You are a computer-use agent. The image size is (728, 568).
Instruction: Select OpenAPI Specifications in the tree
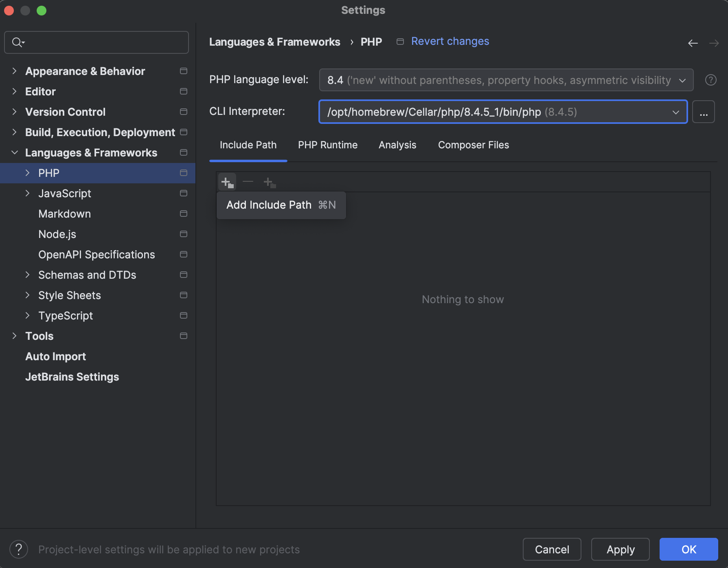96,255
